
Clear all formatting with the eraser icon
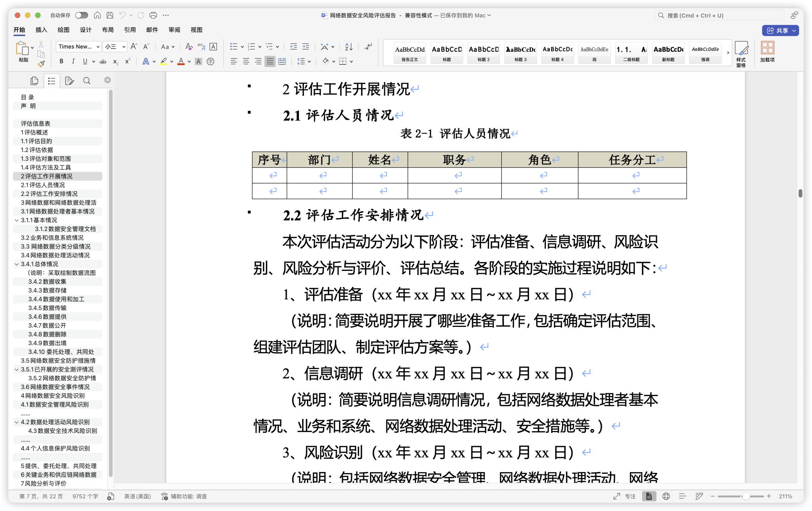tap(189, 47)
